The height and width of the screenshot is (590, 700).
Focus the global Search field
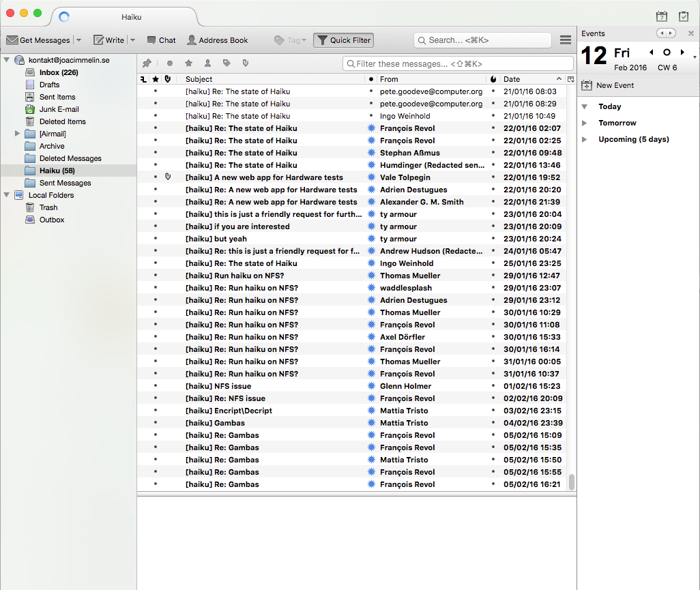pyautogui.click(x=482, y=40)
